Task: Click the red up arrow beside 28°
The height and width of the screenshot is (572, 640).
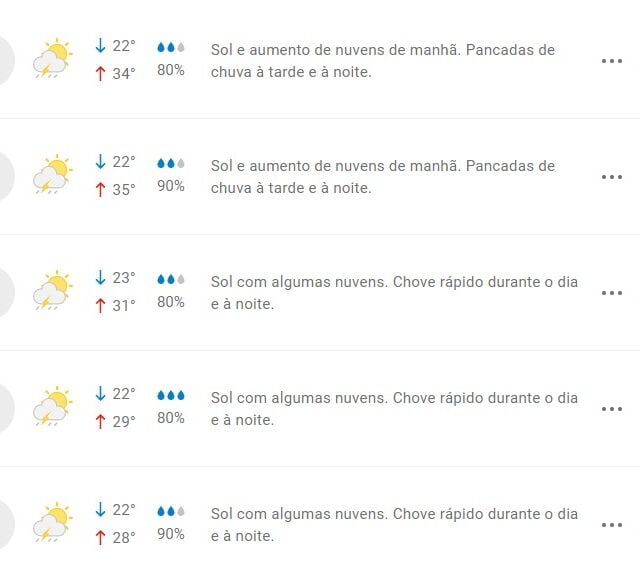Action: click(100, 538)
